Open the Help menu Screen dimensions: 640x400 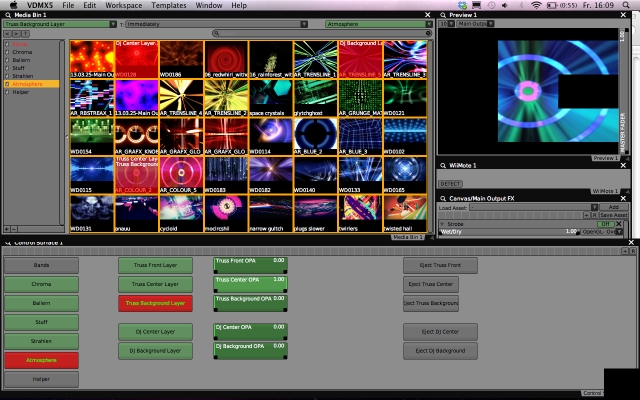coord(239,5)
